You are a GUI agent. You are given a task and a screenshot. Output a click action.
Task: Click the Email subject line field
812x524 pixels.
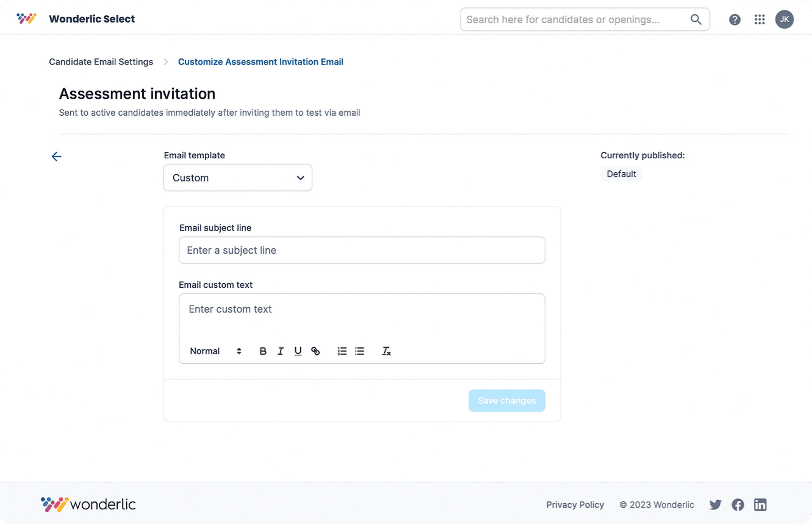coord(362,250)
